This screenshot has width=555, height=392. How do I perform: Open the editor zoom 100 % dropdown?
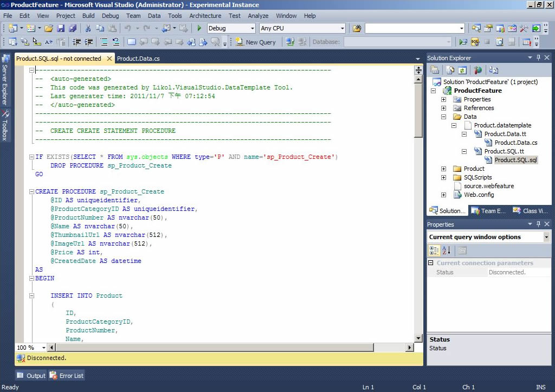(x=44, y=348)
